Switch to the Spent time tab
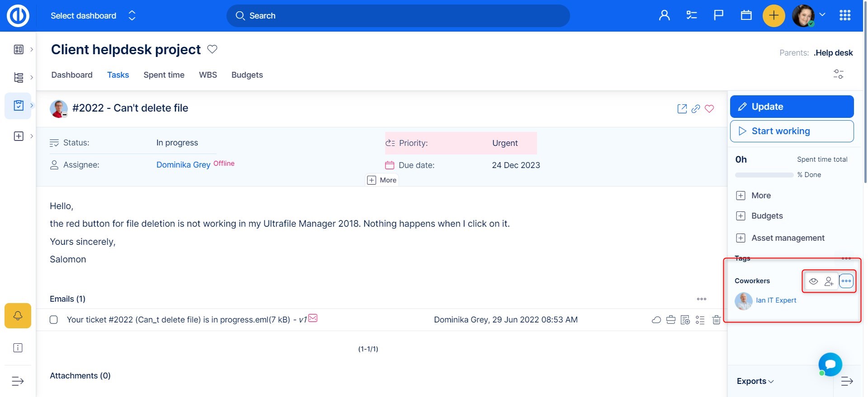 click(164, 75)
